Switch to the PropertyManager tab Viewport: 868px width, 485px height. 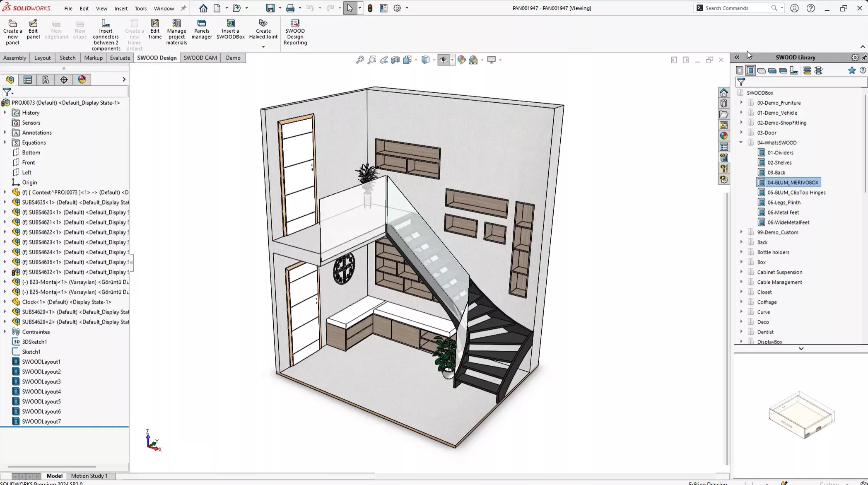click(x=28, y=80)
